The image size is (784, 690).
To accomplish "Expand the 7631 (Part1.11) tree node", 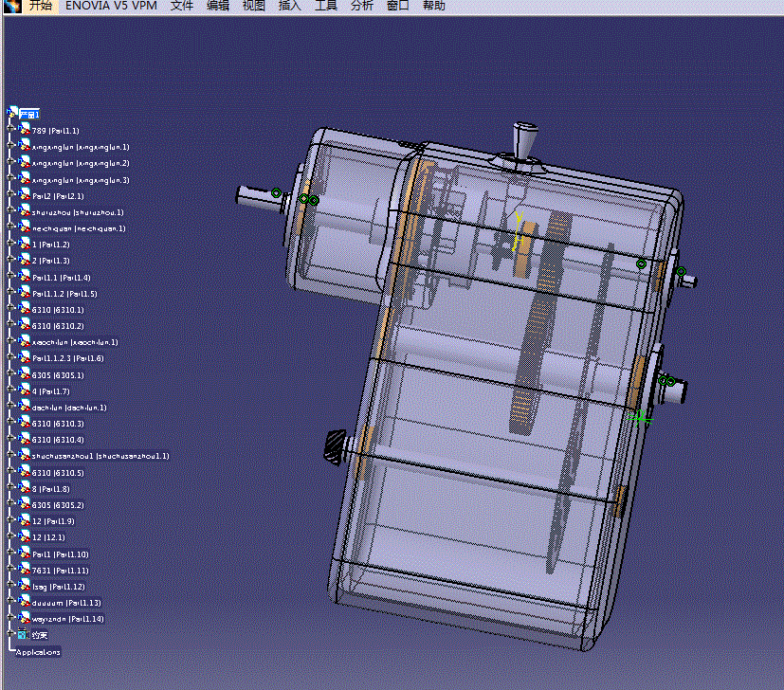I will (10, 568).
